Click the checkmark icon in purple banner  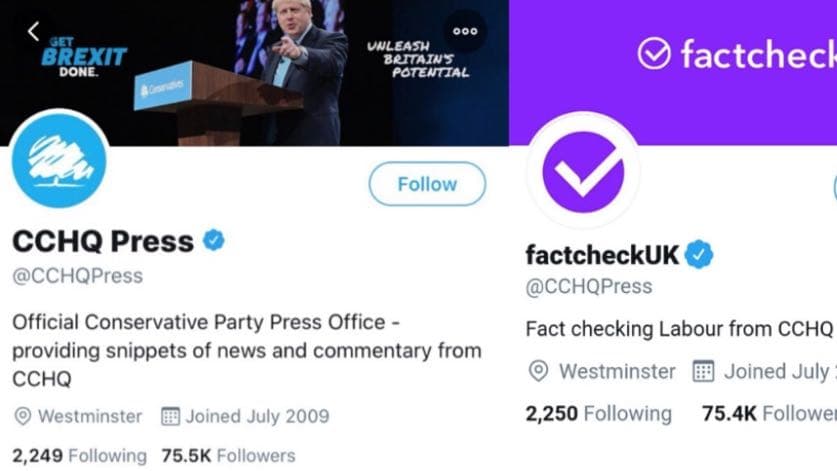654,54
